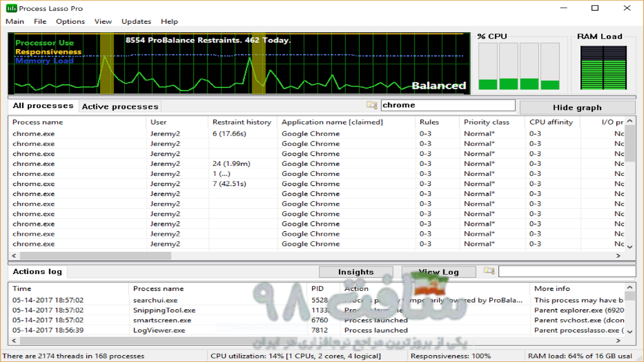Switch to the Active processes tab
Viewport: 644px width, 362px height.
(120, 107)
